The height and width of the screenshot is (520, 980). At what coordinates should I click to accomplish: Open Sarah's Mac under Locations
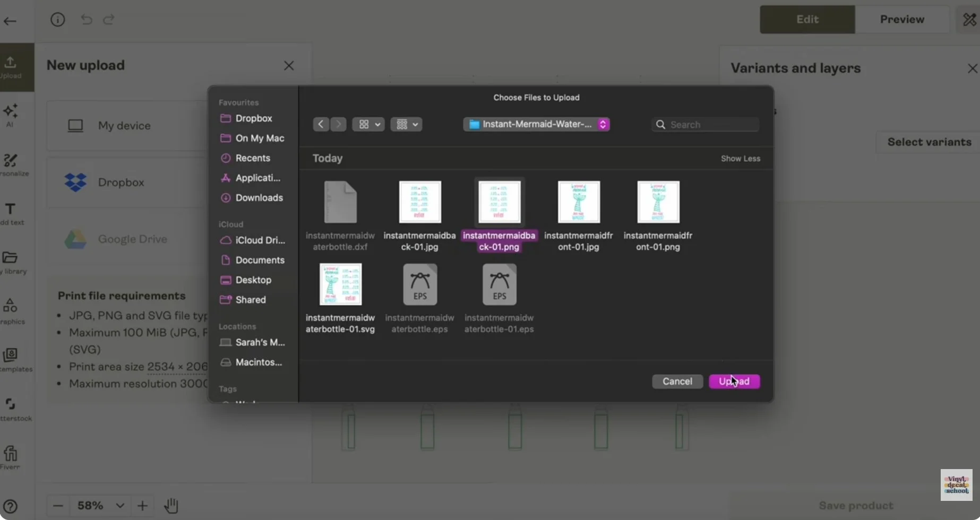tap(253, 342)
